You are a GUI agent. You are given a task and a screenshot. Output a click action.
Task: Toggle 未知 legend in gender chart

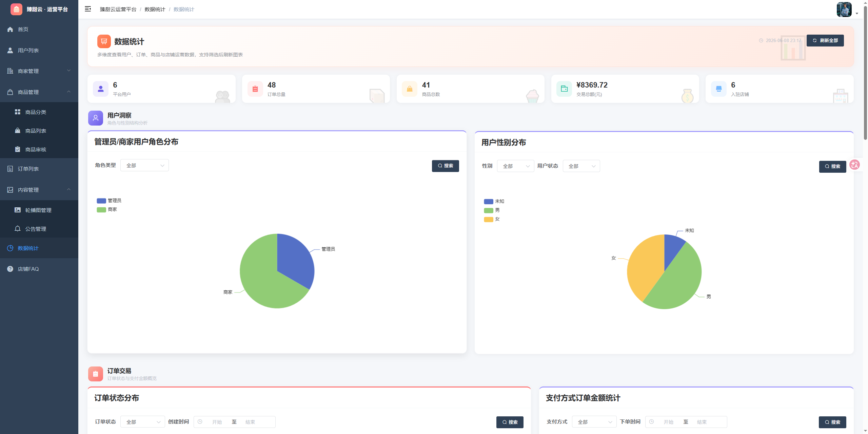pos(494,201)
